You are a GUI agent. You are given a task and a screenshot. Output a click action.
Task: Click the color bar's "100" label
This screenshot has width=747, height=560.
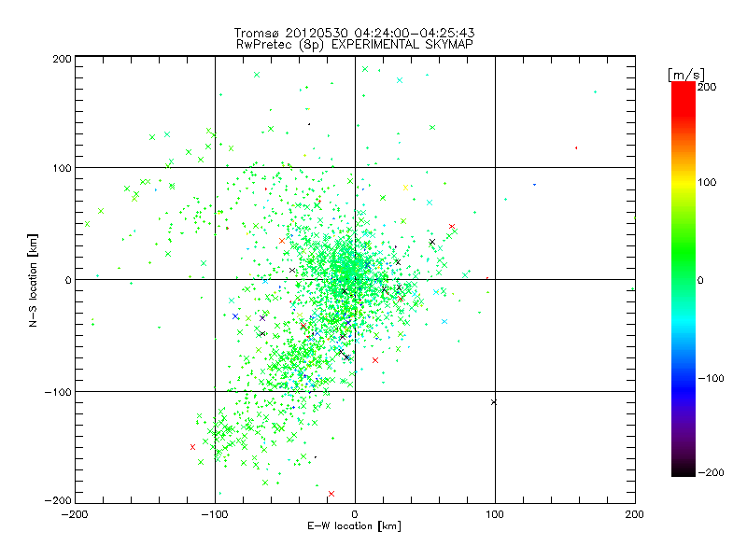(x=707, y=182)
